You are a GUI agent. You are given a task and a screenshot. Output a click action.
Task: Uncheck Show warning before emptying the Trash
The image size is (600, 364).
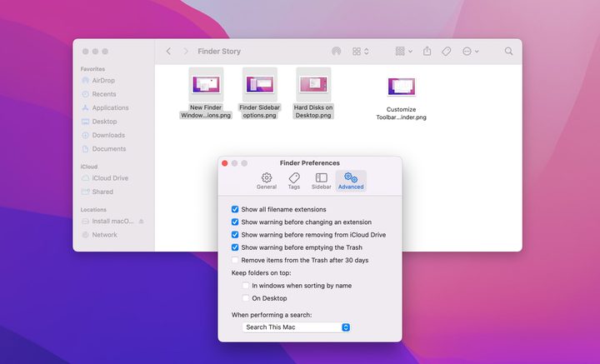235,247
